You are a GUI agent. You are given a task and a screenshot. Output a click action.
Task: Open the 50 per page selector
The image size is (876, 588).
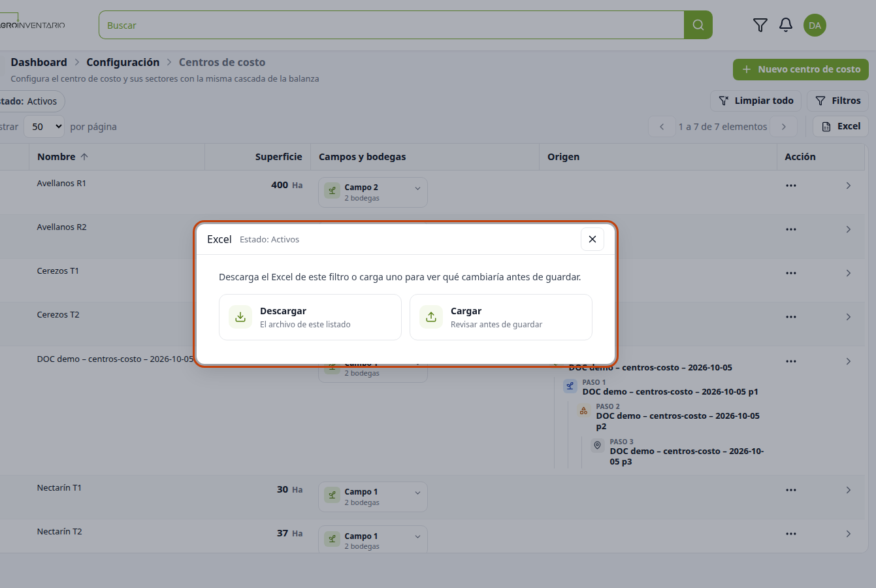point(44,127)
